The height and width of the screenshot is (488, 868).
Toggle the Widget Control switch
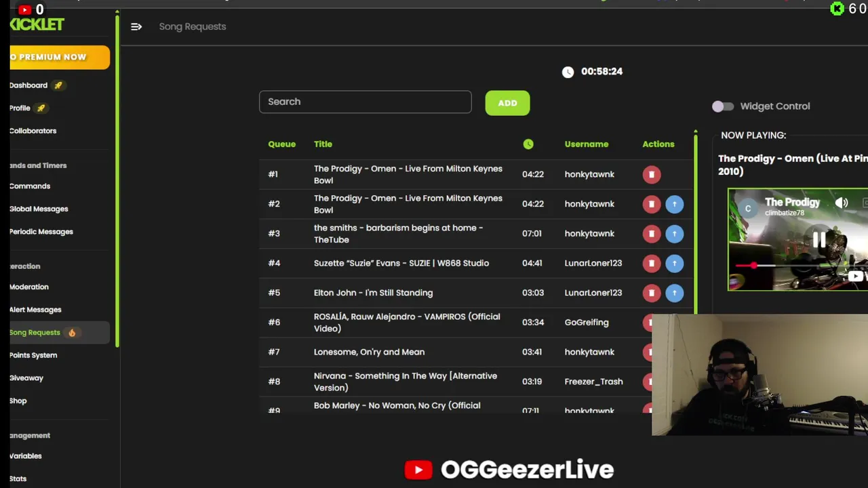point(723,106)
